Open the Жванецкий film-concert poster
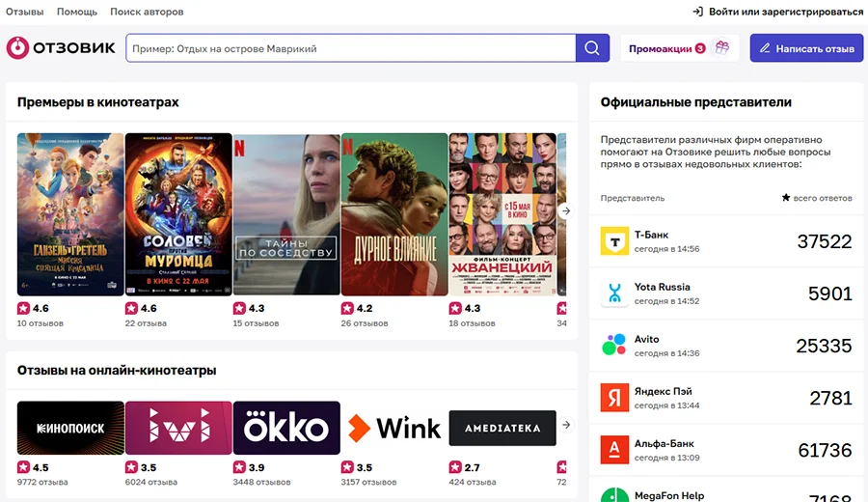868x502 pixels. [502, 214]
